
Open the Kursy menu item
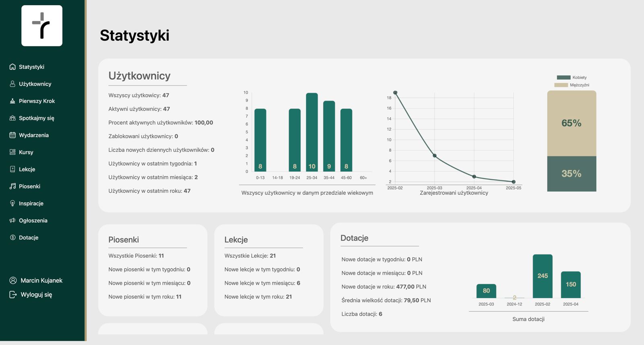pos(26,152)
